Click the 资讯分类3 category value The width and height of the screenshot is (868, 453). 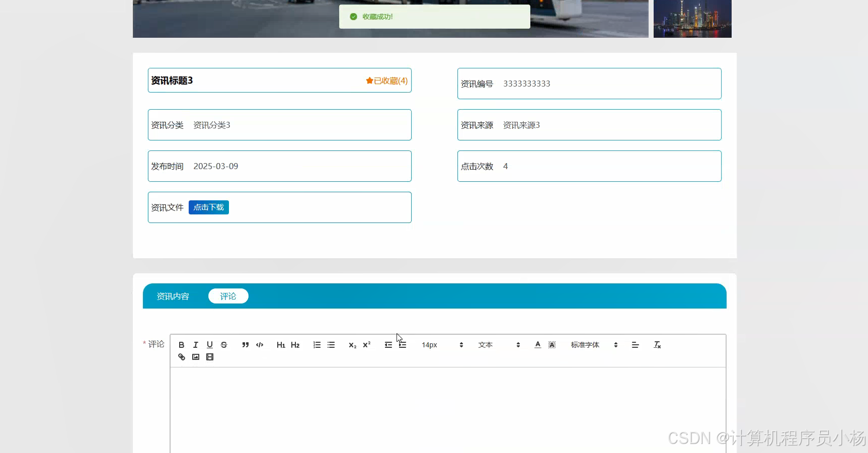212,125
